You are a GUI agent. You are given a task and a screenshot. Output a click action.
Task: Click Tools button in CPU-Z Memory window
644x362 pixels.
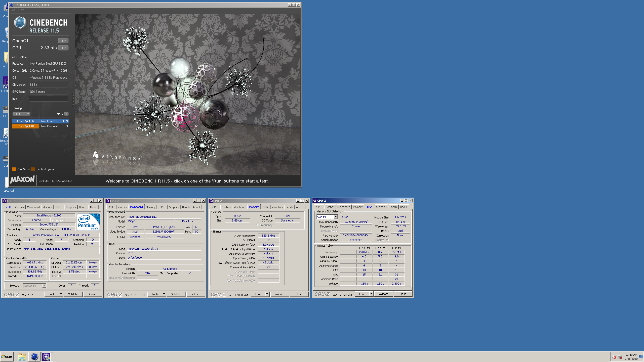(x=258, y=294)
